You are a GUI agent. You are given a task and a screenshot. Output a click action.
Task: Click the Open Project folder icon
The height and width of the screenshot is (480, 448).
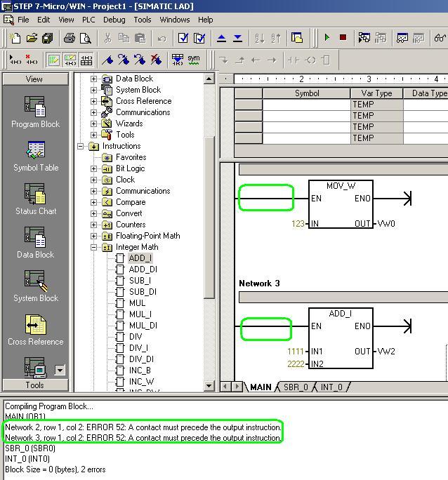pyautogui.click(x=32, y=38)
